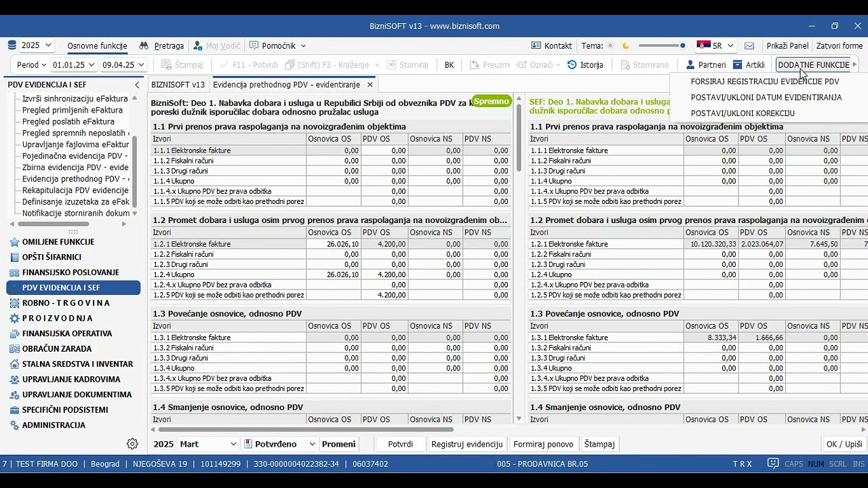868x488 pixels.
Task: Choose FORSIRAJ REGISTRACIJU EVIDENCIJE PDV
Action: tap(765, 81)
